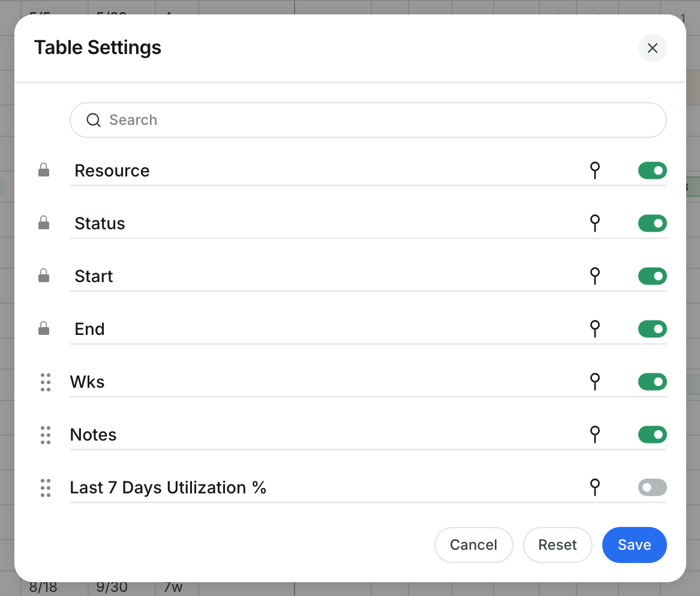Toggle off the Resource column
Screen dimensions: 700x596
652,170
